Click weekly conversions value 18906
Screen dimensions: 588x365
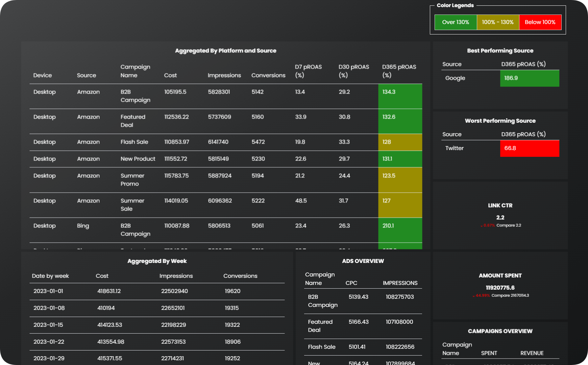[233, 342]
